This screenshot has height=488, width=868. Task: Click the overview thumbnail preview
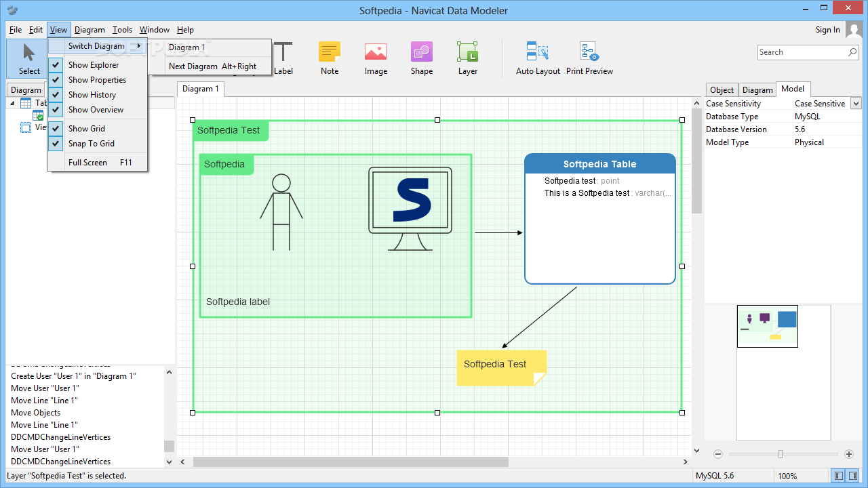(768, 327)
